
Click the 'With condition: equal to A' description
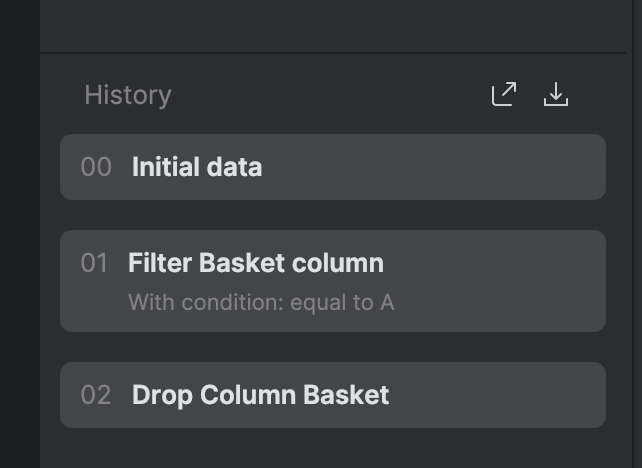[261, 302]
